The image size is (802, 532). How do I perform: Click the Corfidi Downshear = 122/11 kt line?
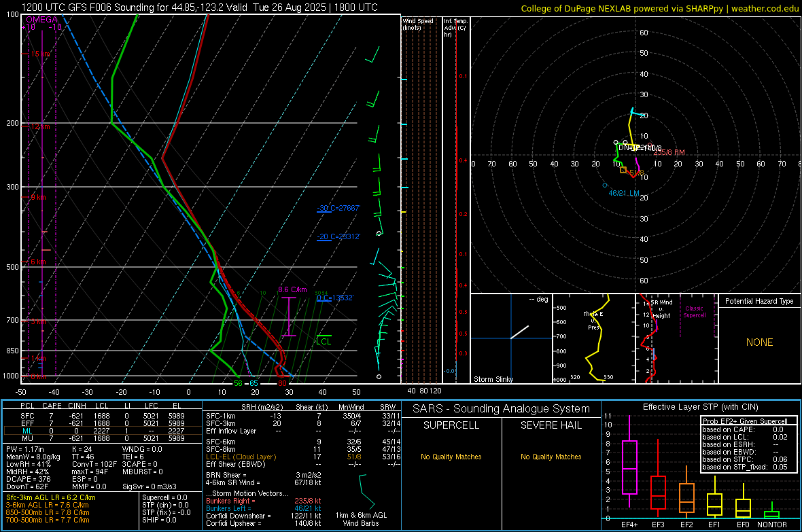pyautogui.click(x=264, y=516)
